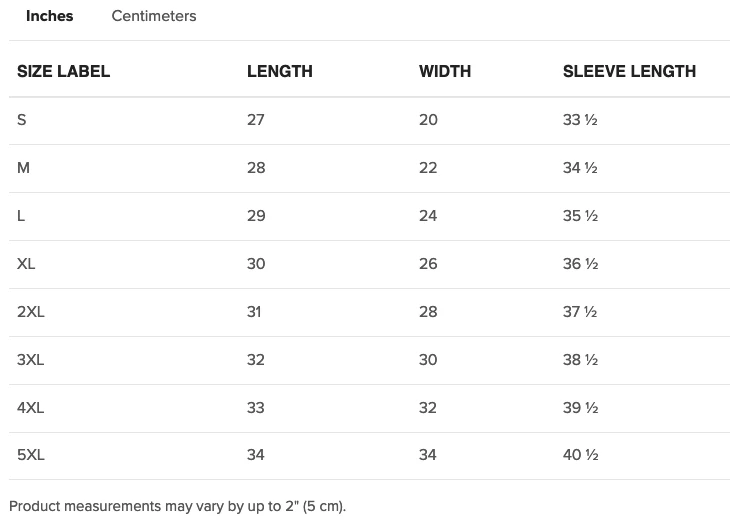Click the 37 ½ sleeve length value

580,311
